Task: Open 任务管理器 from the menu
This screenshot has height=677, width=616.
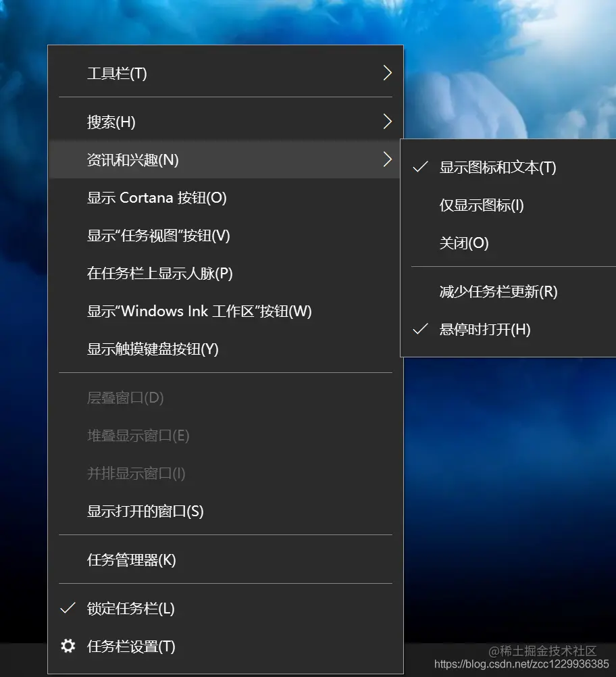Action: (130, 560)
